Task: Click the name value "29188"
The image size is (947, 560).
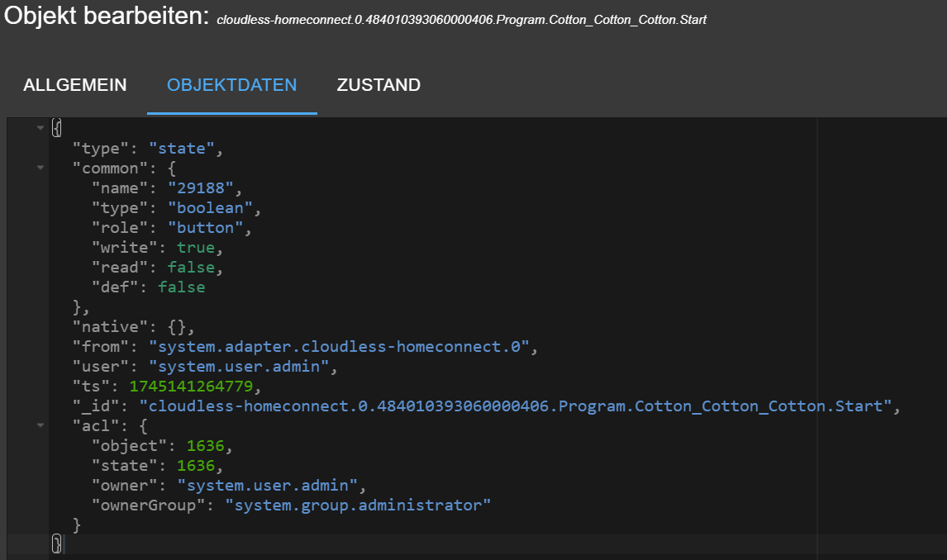Action: pos(201,188)
